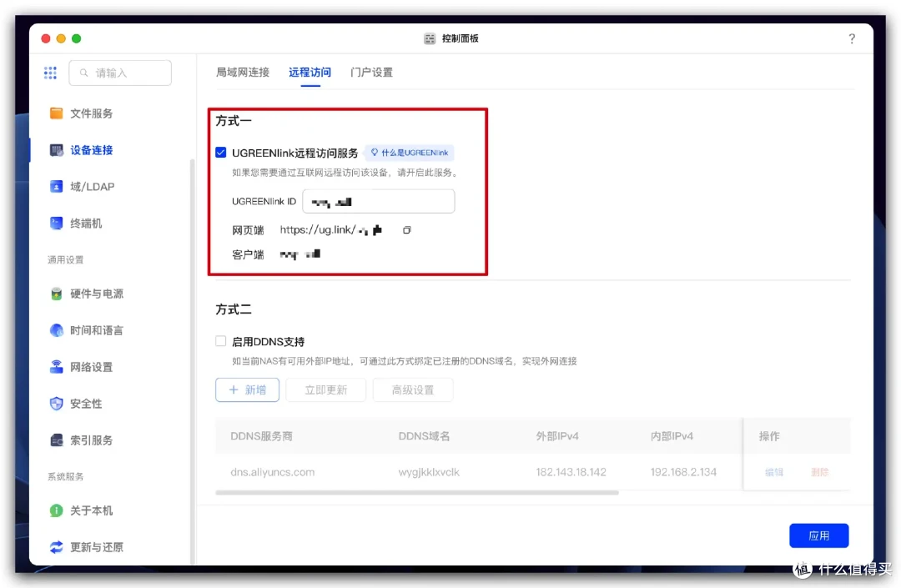Screen dimensions: 901x588
Task: Click the control panel title icon
Action: [x=430, y=38]
